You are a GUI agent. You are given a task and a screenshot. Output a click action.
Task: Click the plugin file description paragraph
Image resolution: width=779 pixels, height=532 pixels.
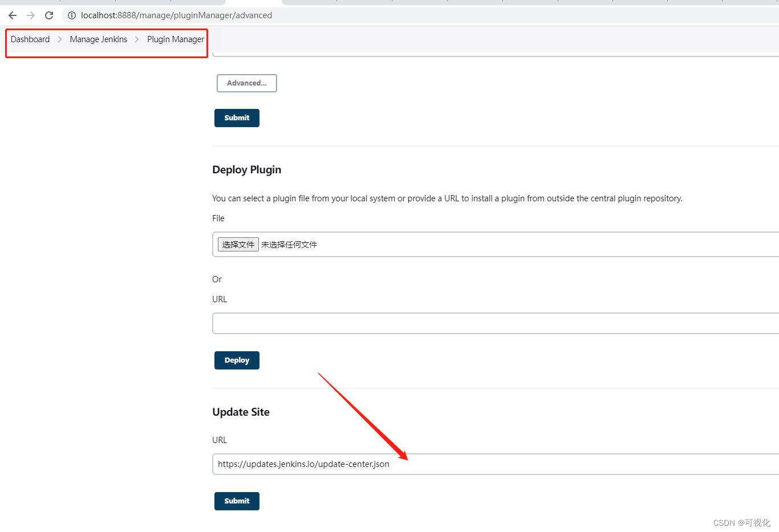447,198
